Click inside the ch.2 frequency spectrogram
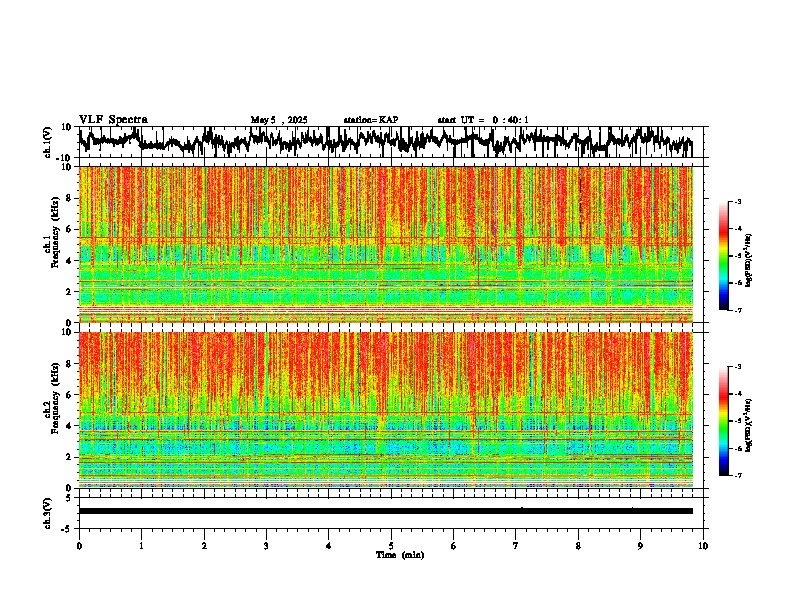Viewport: 792px width, 612px height. 386,410
